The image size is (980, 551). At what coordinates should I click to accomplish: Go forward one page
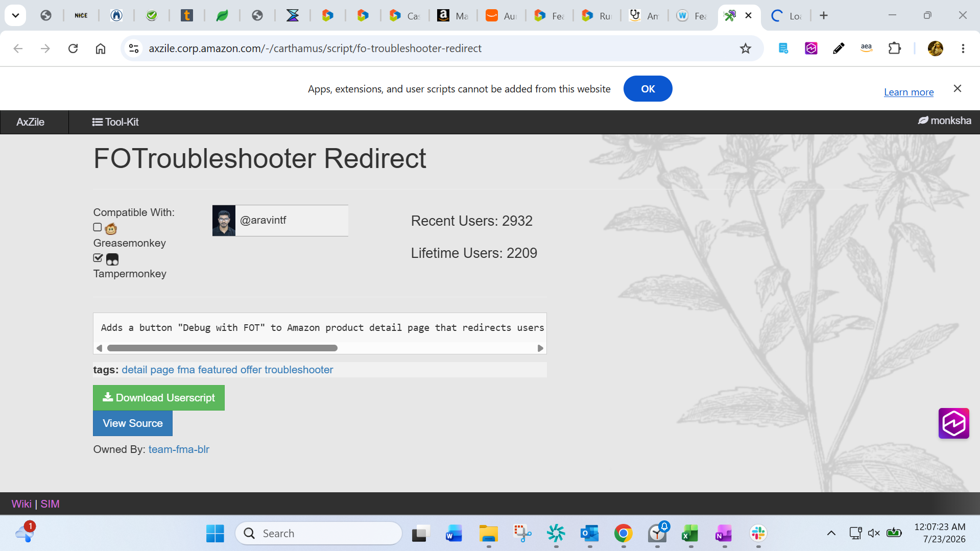(x=45, y=49)
